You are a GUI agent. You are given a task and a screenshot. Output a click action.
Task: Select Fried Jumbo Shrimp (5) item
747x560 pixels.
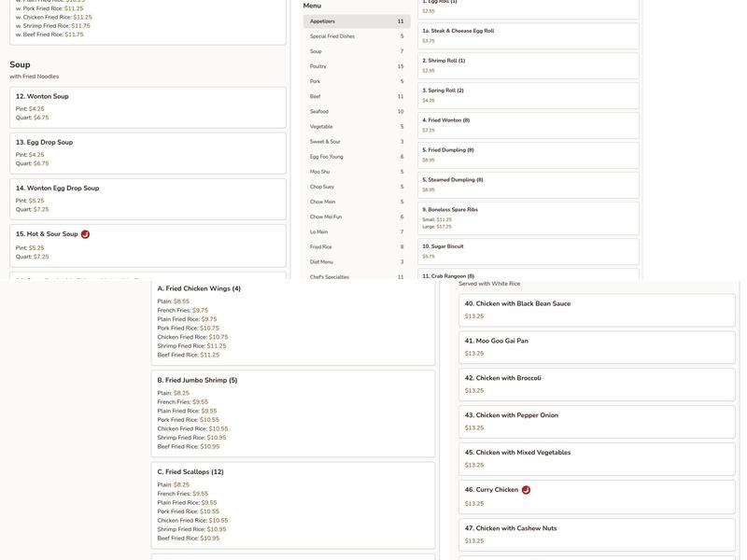click(x=292, y=413)
